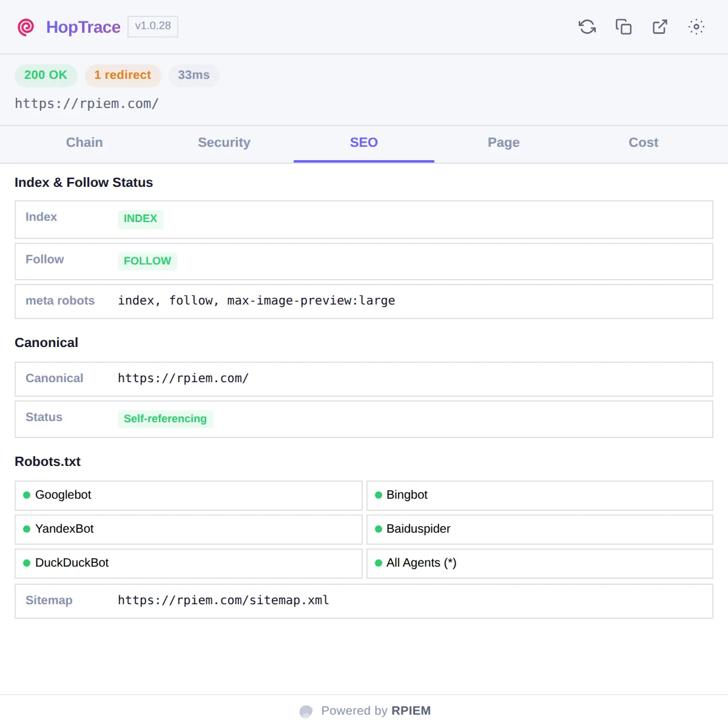728x728 pixels.
Task: Click the FOLLOW status tag
Action: (147, 261)
